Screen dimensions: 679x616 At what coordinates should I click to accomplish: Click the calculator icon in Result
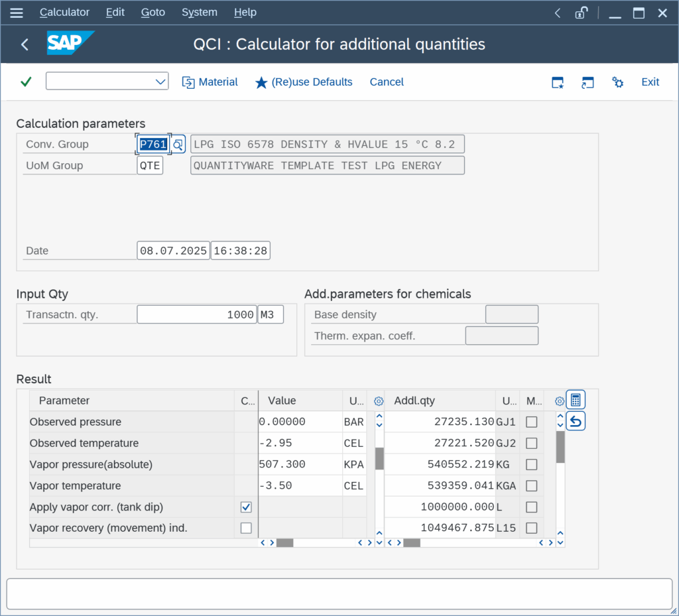click(x=576, y=400)
